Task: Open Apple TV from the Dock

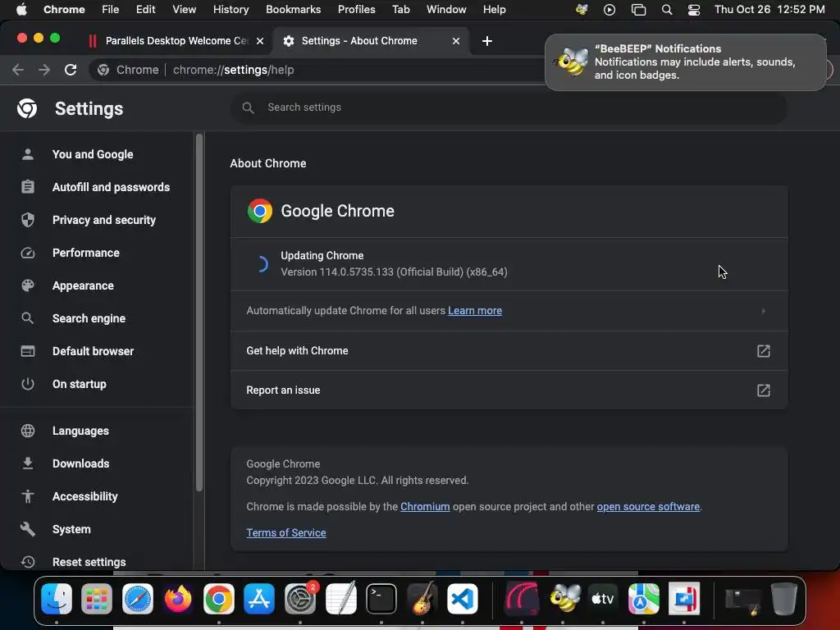Action: point(603,598)
